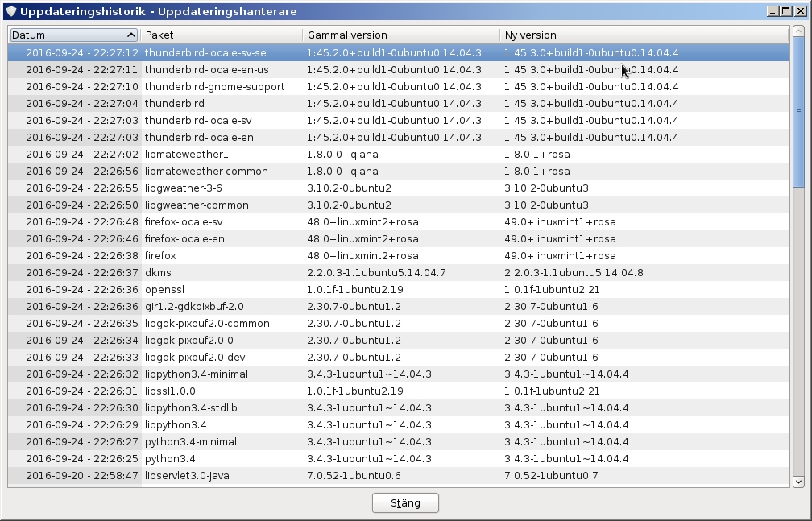
Task: Click the Datum sort direction arrow
Action: click(130, 35)
